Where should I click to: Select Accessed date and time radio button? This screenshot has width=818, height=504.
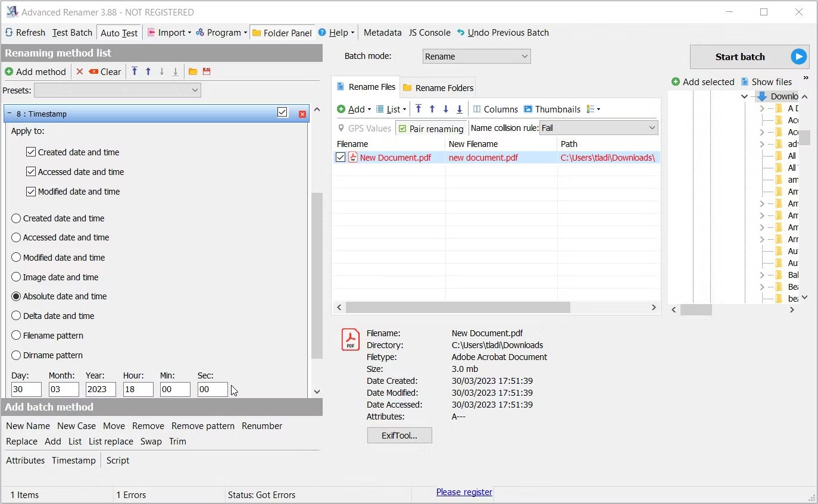(16, 237)
